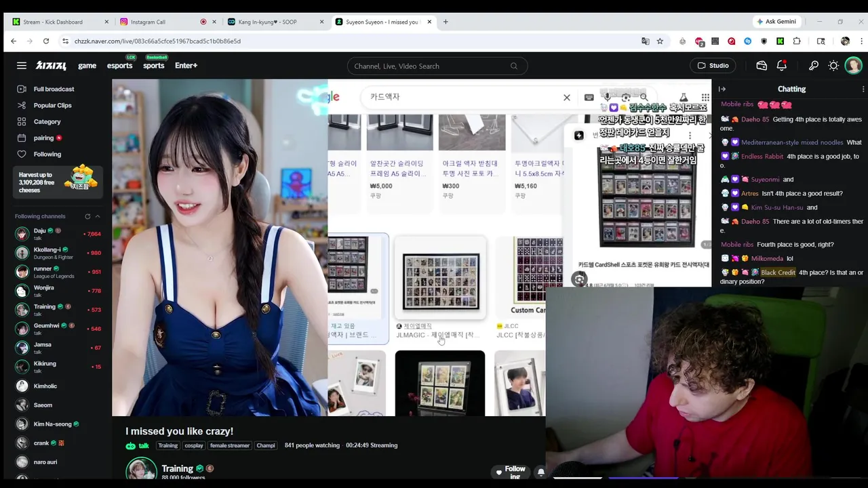Open the Wonjira channel
Viewport: 868px width, 488px height.
point(58,291)
